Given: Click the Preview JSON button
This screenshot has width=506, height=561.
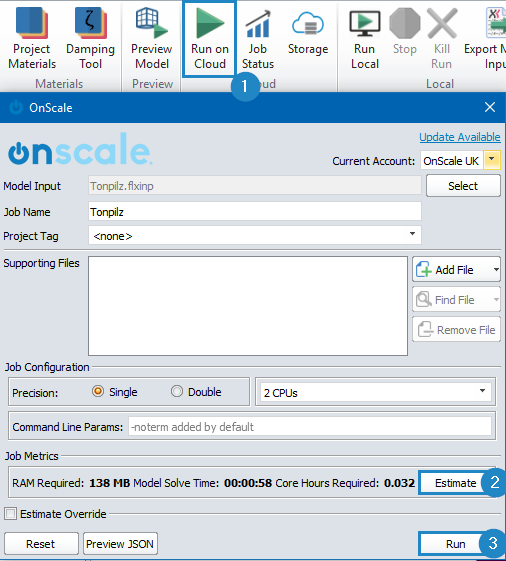Looking at the screenshot, I should click(x=120, y=544).
